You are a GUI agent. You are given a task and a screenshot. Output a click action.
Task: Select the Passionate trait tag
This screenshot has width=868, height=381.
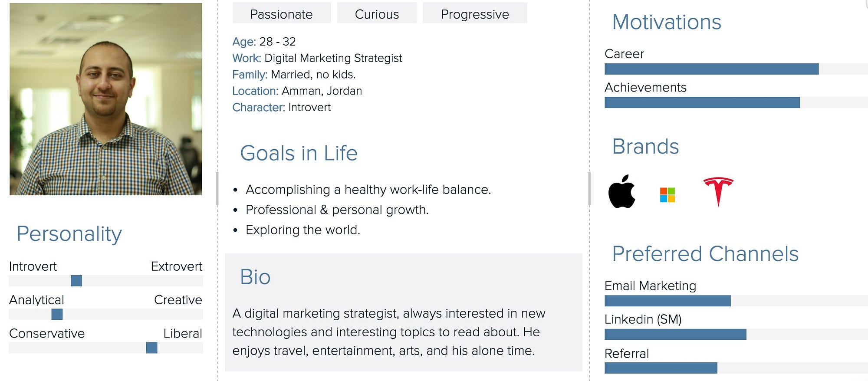coord(282,13)
